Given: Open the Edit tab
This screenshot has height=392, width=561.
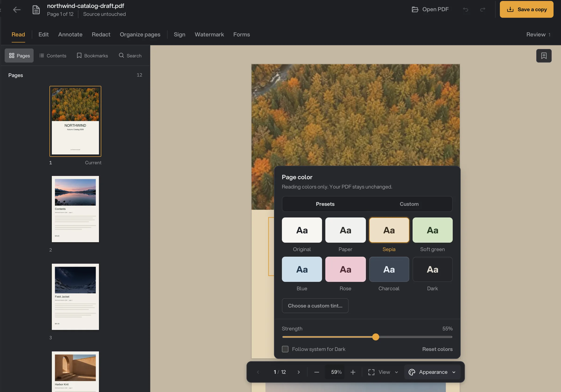Looking at the screenshot, I should (x=43, y=35).
